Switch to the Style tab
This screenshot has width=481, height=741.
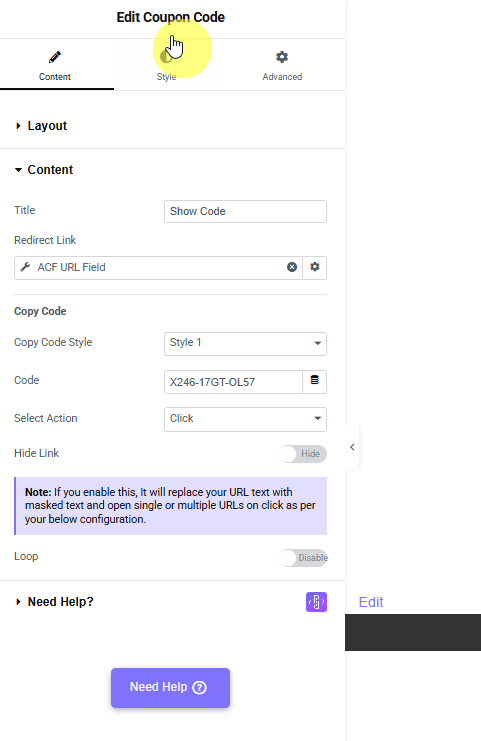pos(166,65)
